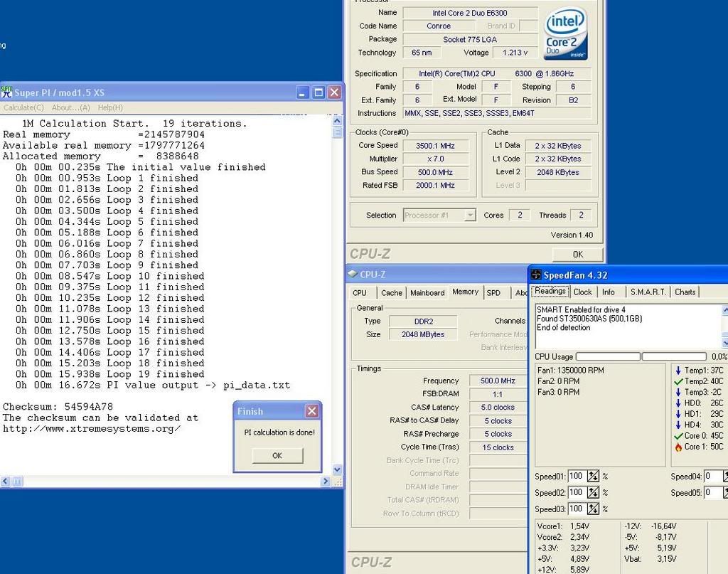Click Fan1: 1350000 RPM reading
The width and height of the screenshot is (728, 574).
point(571,370)
